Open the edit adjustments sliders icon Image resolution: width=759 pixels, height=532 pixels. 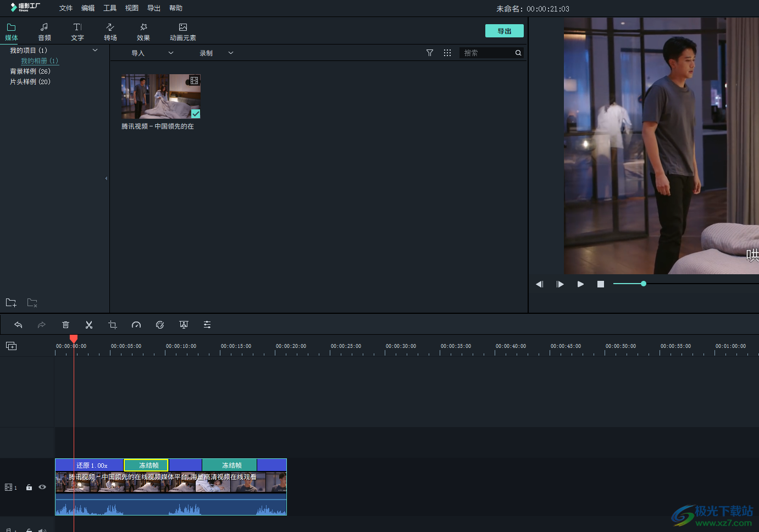(207, 325)
